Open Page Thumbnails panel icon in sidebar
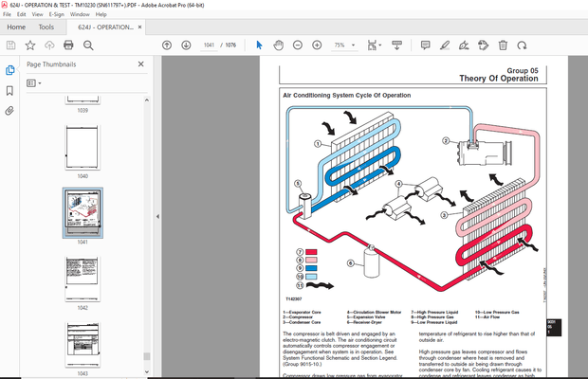588x379 pixels. [x=9, y=70]
